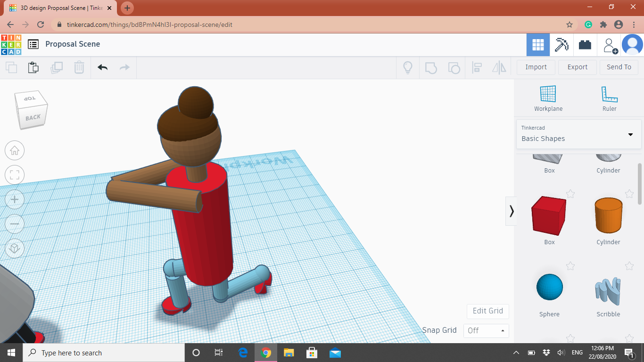
Task: Click the Send To button
Action: 619,67
